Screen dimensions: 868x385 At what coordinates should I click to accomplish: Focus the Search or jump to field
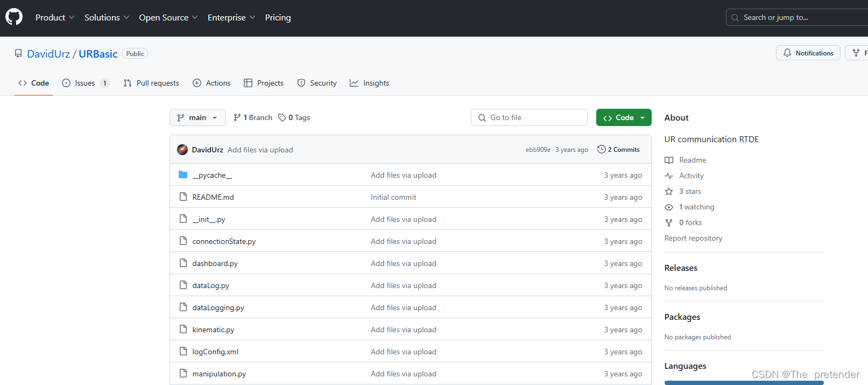point(798,17)
